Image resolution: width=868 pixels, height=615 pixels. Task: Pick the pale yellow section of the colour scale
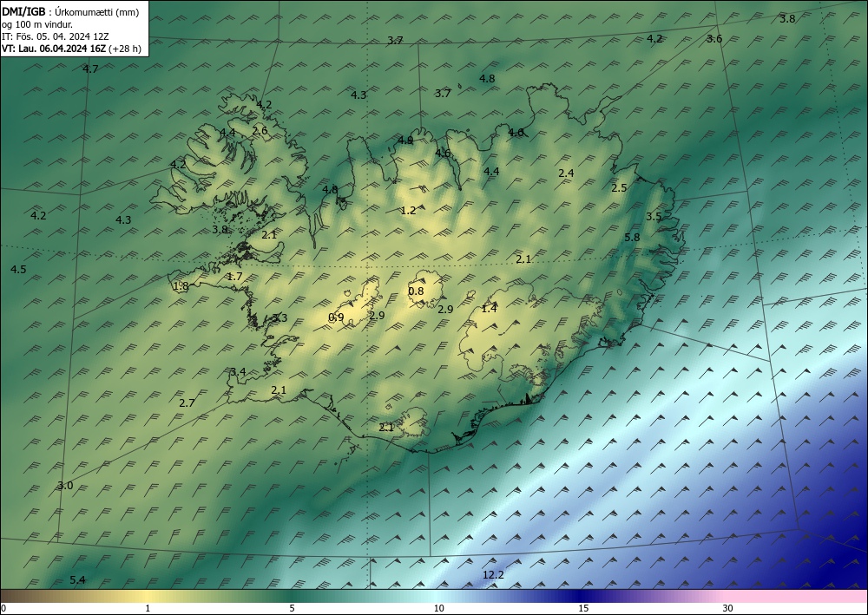[x=148, y=596]
